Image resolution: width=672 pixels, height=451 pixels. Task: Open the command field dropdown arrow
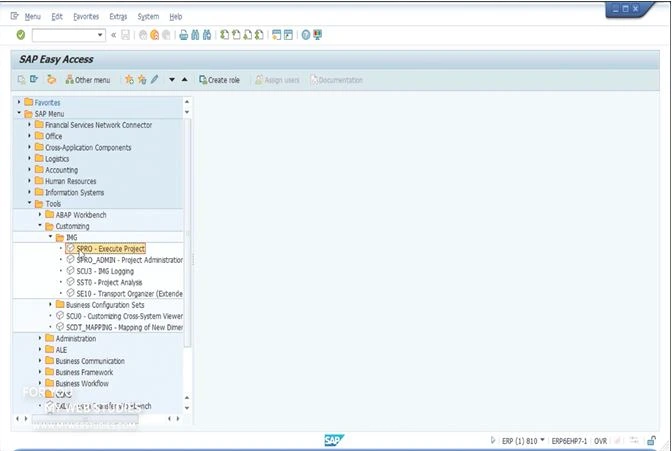pyautogui.click(x=100, y=35)
